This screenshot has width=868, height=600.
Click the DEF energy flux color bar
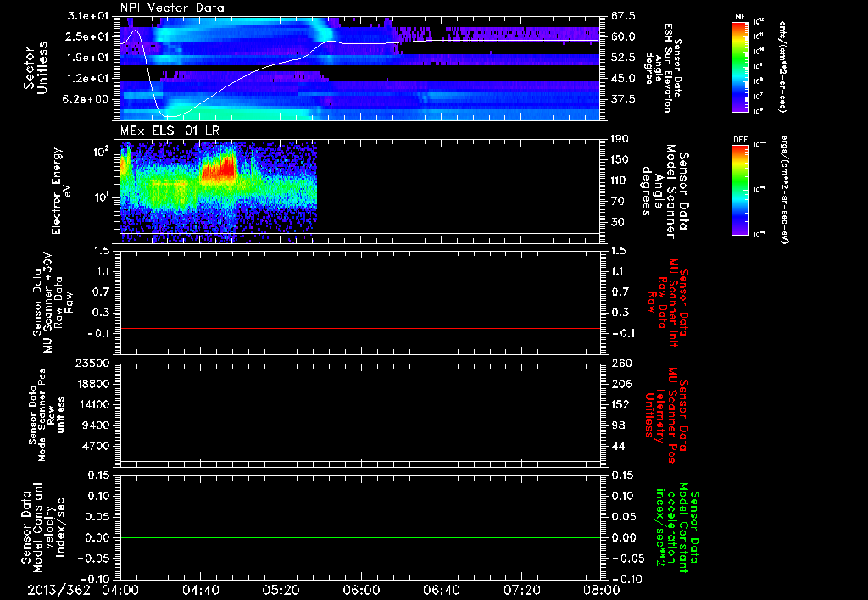pos(741,190)
